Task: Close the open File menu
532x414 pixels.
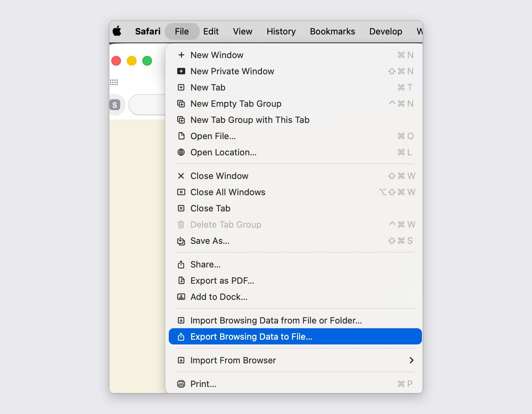Action: point(182,31)
